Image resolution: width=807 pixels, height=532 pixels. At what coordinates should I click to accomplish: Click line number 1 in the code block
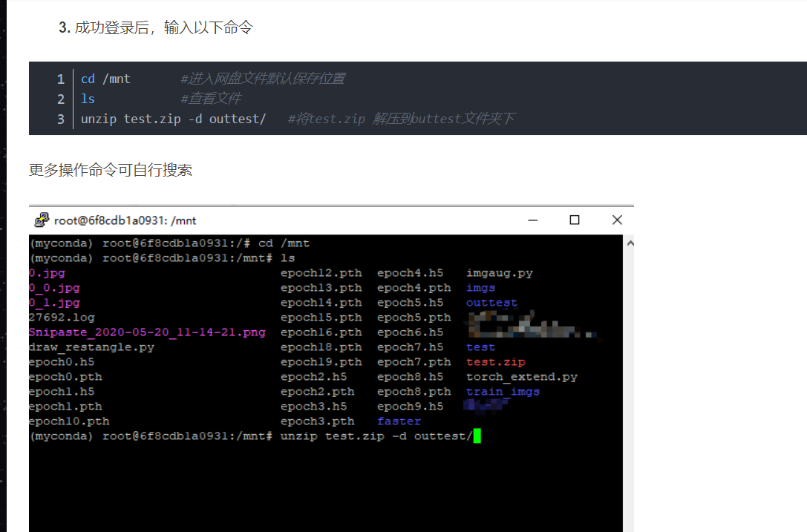(x=61, y=79)
